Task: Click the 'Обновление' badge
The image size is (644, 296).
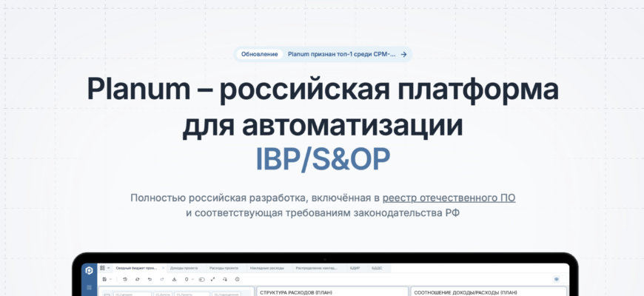Action: pyautogui.click(x=260, y=54)
